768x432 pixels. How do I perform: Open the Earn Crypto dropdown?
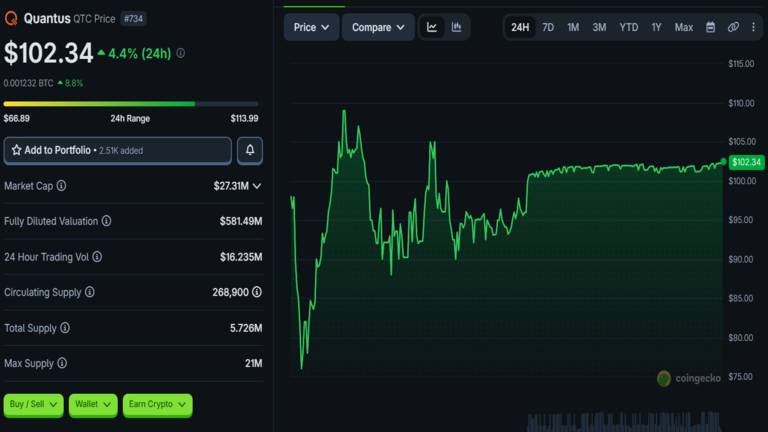coord(157,405)
